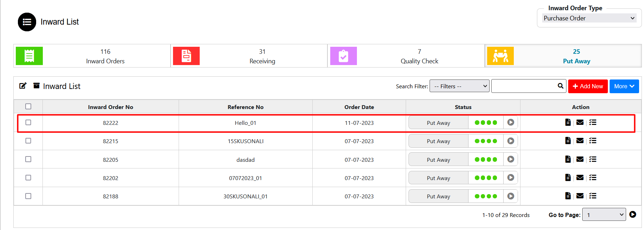Viewport: 644px width, 230px height.
Task: Open document icon for order 82222
Action: pos(568,122)
